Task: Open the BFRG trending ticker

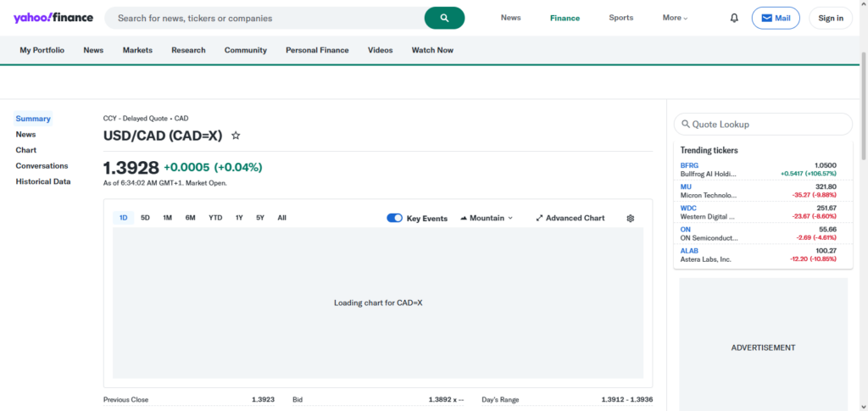Action: click(689, 165)
